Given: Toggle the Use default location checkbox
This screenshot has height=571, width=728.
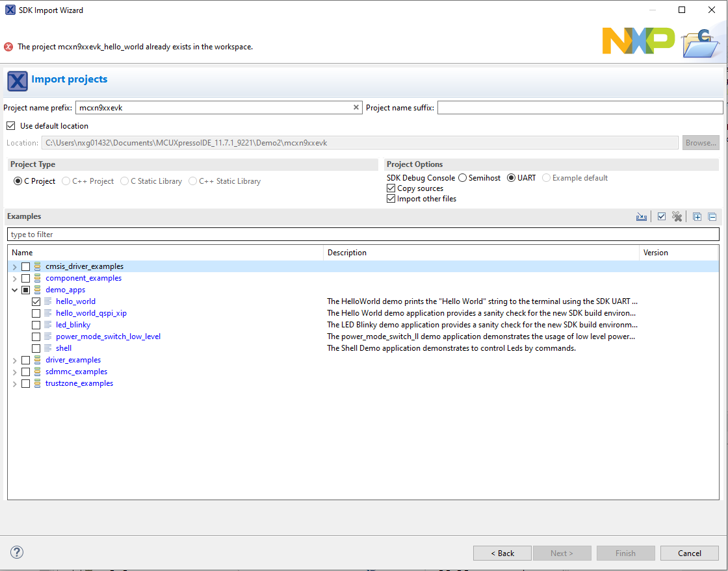Looking at the screenshot, I should pyautogui.click(x=10, y=126).
